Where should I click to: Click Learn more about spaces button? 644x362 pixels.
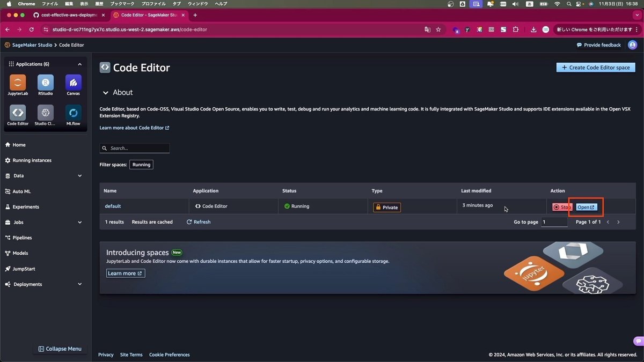coord(126,274)
